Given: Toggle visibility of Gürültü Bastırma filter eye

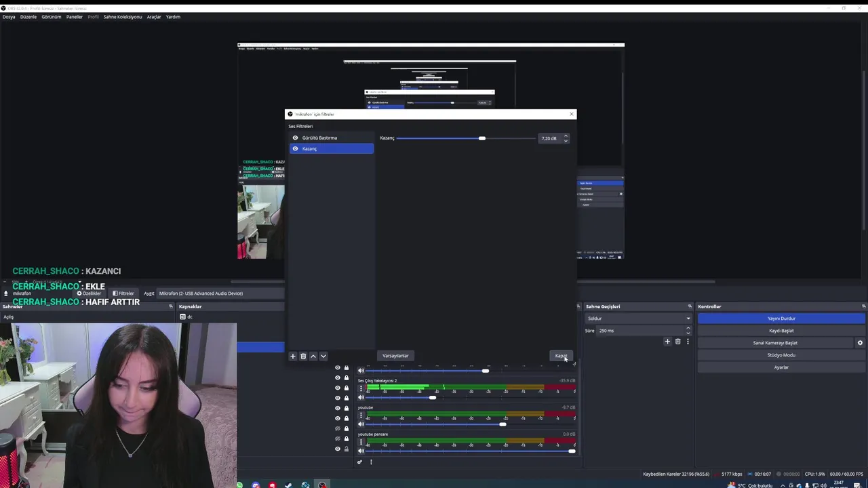Looking at the screenshot, I should coord(295,138).
